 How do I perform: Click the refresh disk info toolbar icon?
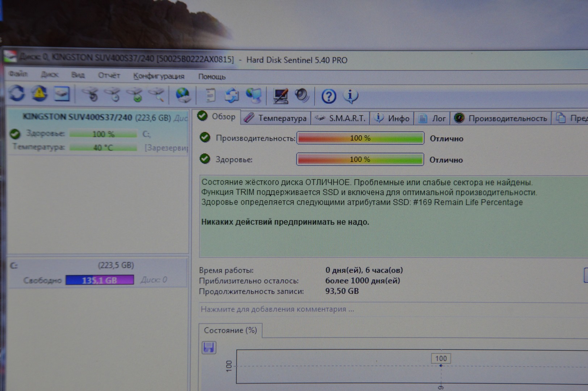[17, 93]
